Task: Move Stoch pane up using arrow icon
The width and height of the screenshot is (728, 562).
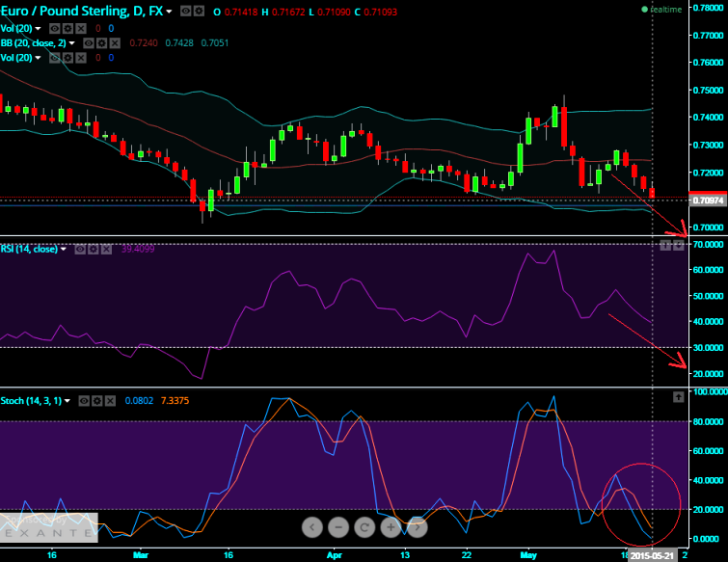Action: click(678, 397)
